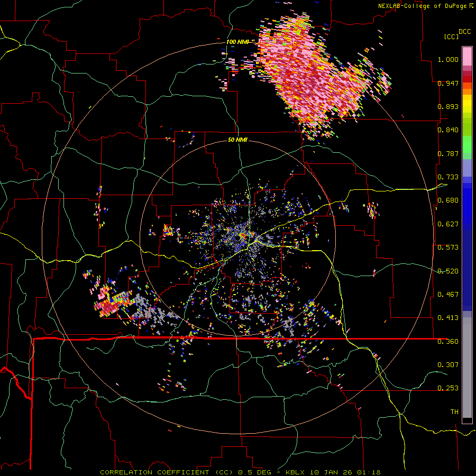This screenshot has height=476, width=476.
Task: Click the 0.947 scale value
Action: coord(448,83)
